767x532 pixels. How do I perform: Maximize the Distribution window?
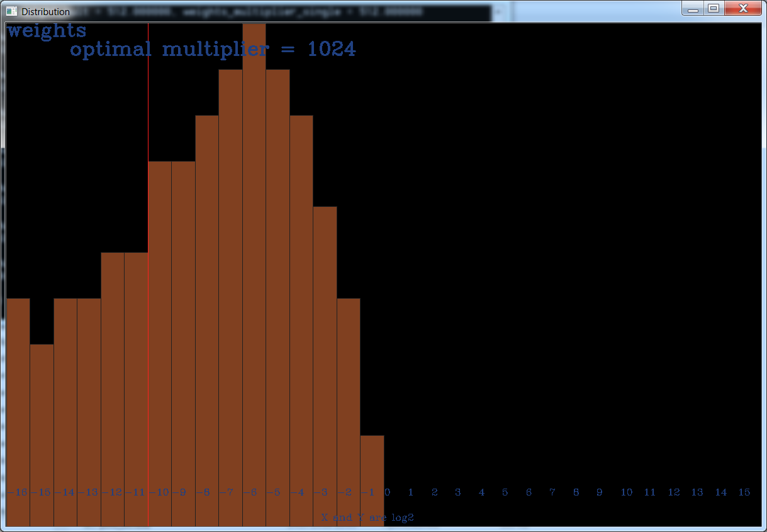point(713,9)
